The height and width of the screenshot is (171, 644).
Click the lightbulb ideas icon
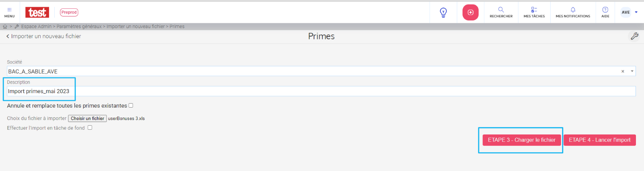[443, 12]
